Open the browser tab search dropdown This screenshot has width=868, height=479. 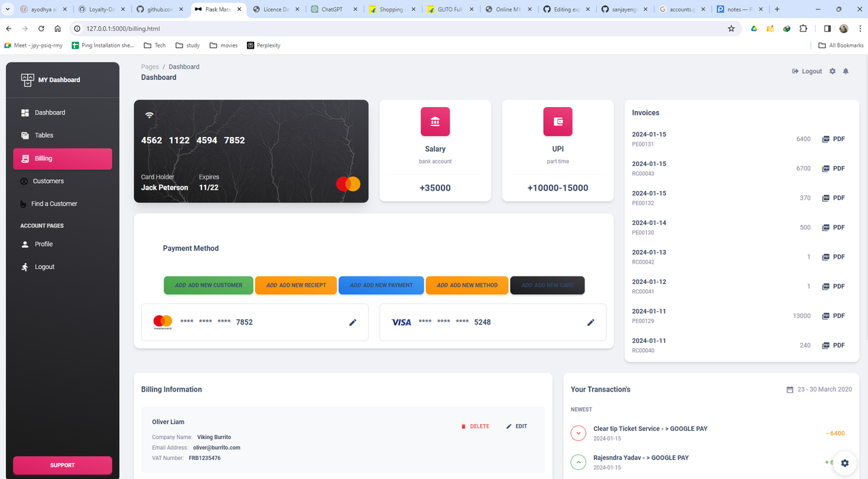7,9
